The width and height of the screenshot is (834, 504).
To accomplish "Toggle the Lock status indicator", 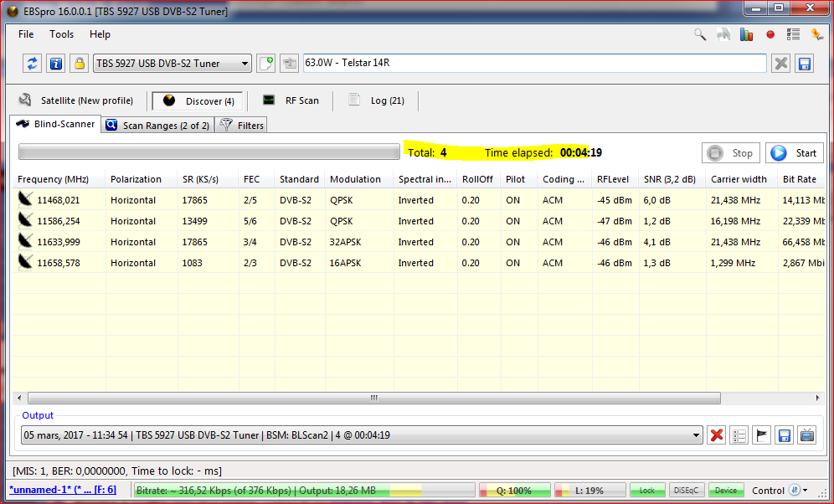I will coord(647,491).
